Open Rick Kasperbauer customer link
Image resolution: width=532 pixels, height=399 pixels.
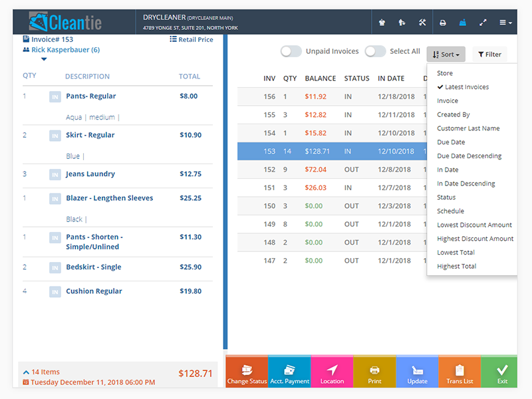pyautogui.click(x=65, y=50)
